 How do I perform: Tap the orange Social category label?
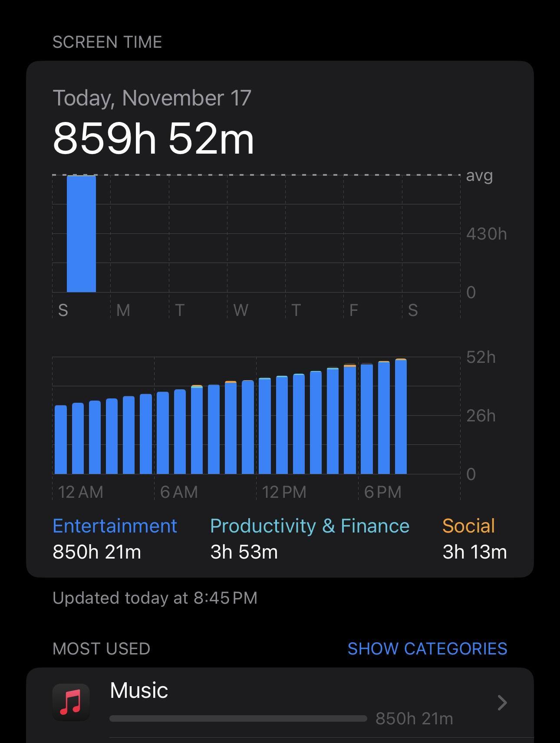pos(468,526)
